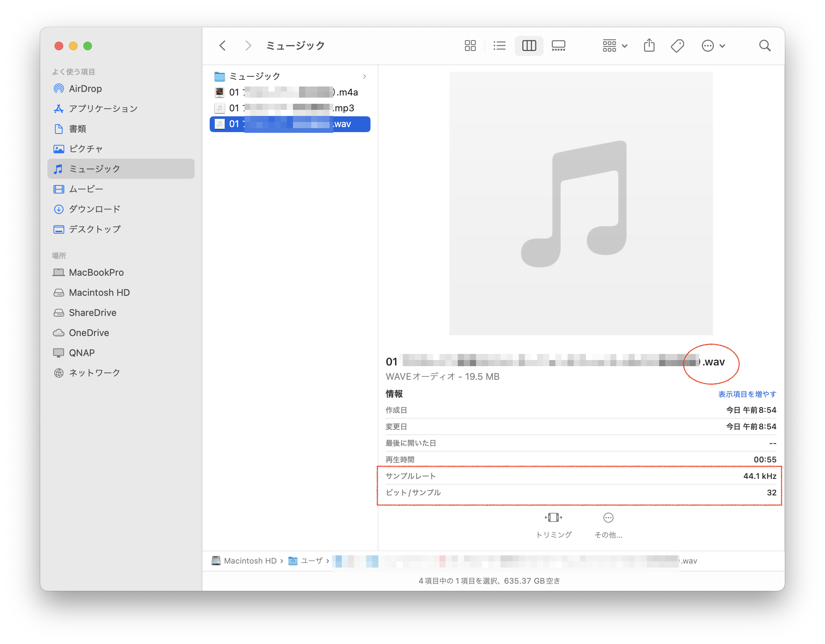Open ダウンロード in the sidebar
The height and width of the screenshot is (644, 825).
[94, 209]
